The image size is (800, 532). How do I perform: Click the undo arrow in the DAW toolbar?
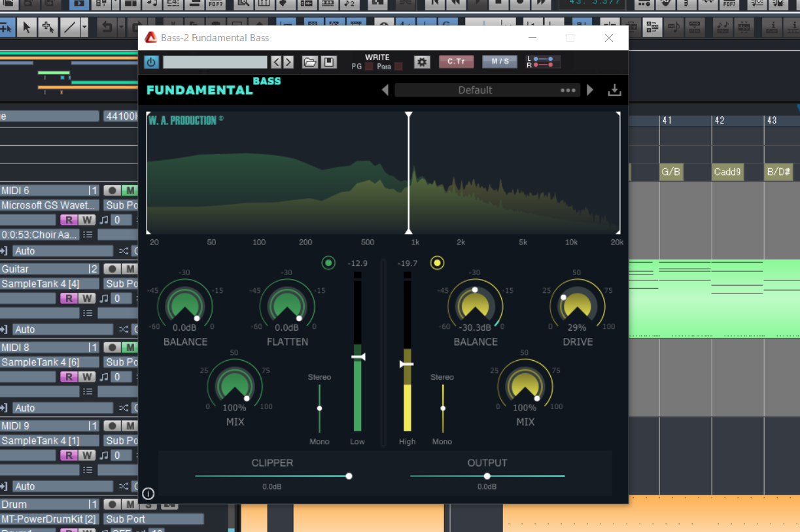click(x=107, y=27)
